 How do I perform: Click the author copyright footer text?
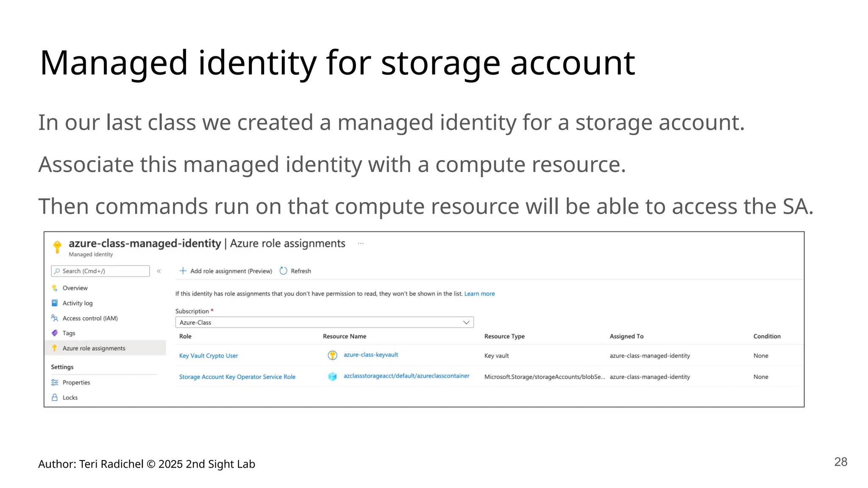pyautogui.click(x=147, y=464)
